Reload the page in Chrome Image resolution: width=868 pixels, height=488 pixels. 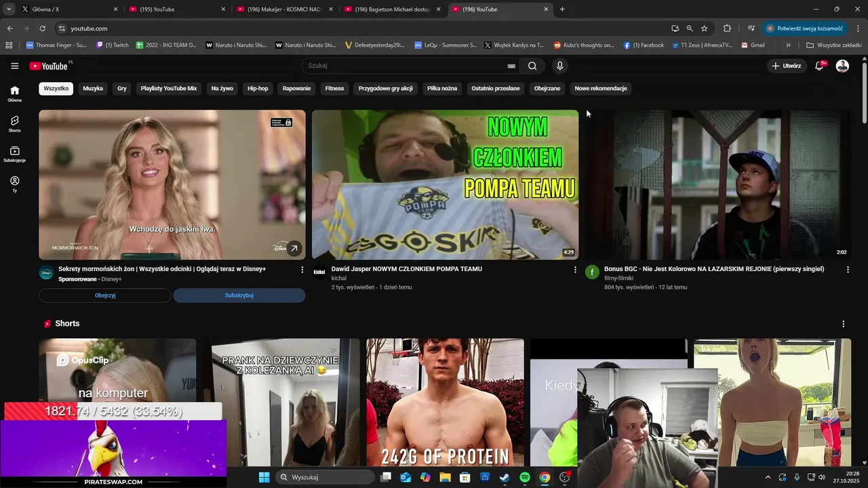pos(42,28)
